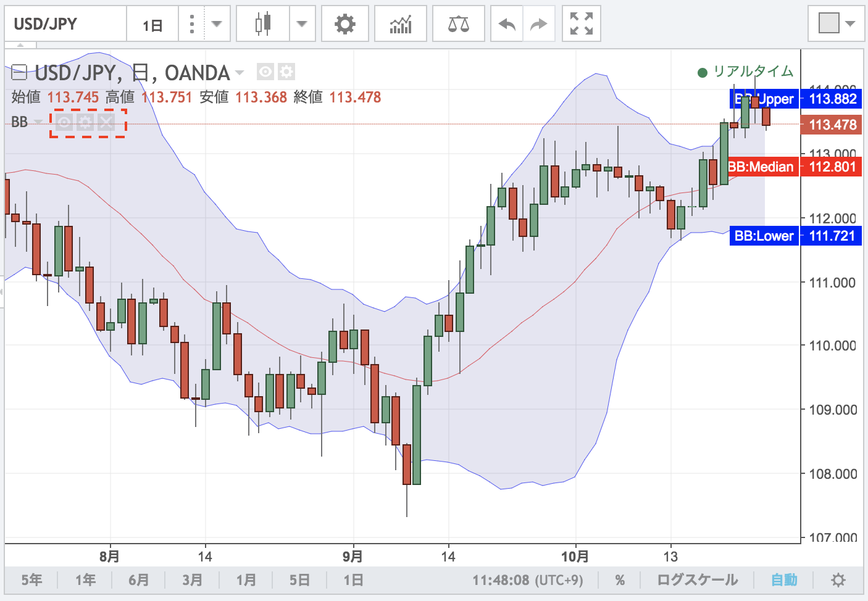
Task: Click the 108.000 price axis label
Action: point(833,474)
